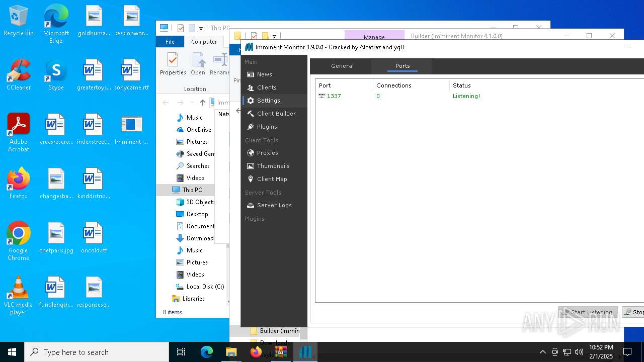The height and width of the screenshot is (362, 644).
Task: Click Stop button in ports panel
Action: 633,312
